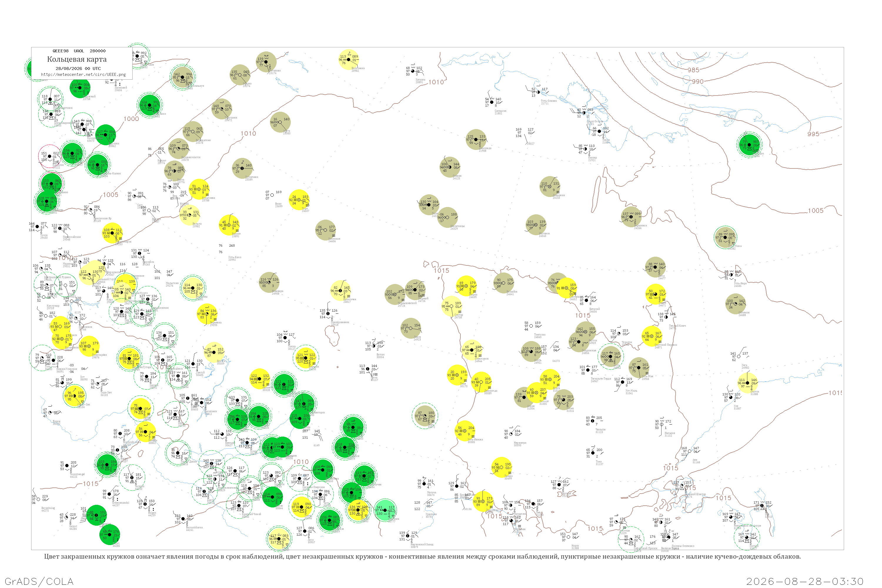Click the yellow station circle at Джалинда 30695
The image size is (882, 588).
483,501
